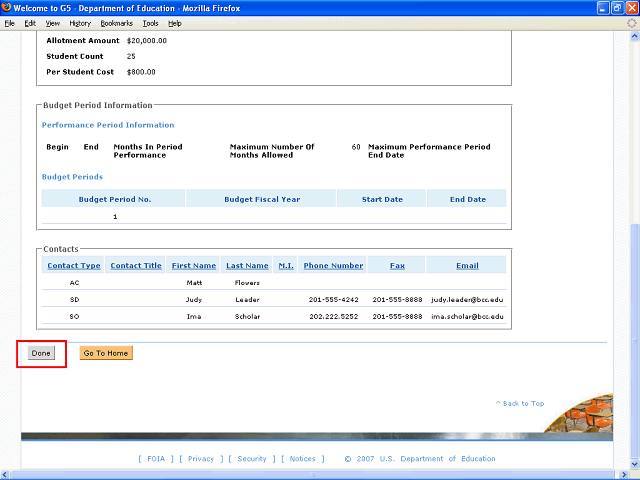The width and height of the screenshot is (640, 480).
Task: Click the vertical scrollbar up arrow
Action: click(x=635, y=36)
